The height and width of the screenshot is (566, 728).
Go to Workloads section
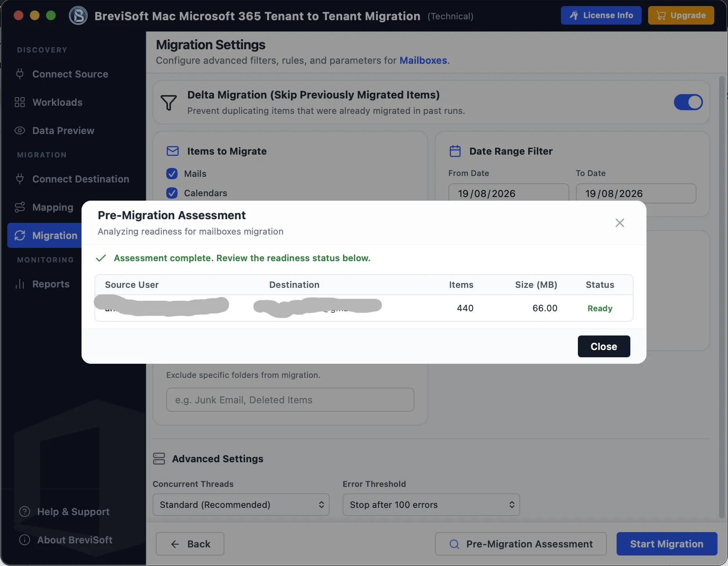(x=57, y=102)
